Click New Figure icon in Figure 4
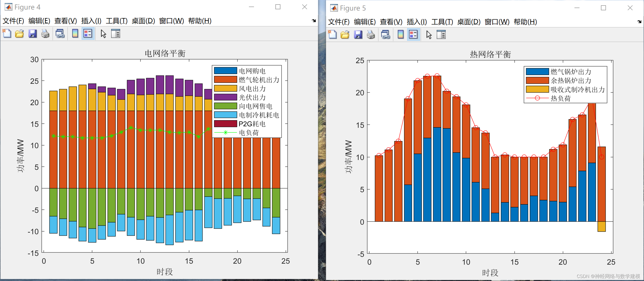Image resolution: width=644 pixels, height=281 pixels. point(7,33)
